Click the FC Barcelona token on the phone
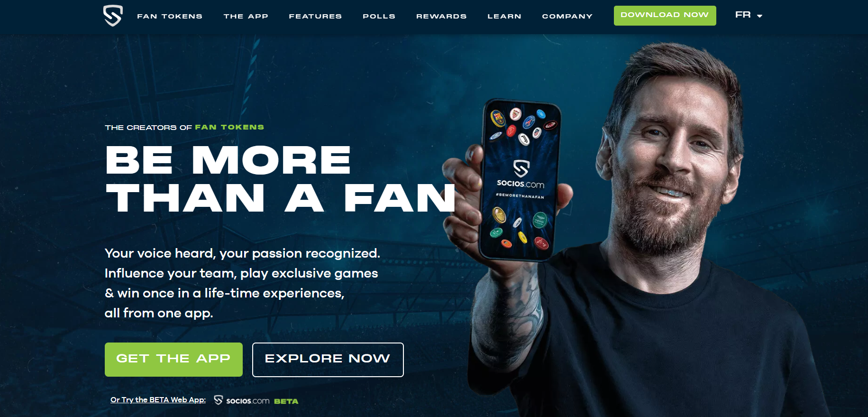The height and width of the screenshot is (417, 868). pyautogui.click(x=498, y=118)
